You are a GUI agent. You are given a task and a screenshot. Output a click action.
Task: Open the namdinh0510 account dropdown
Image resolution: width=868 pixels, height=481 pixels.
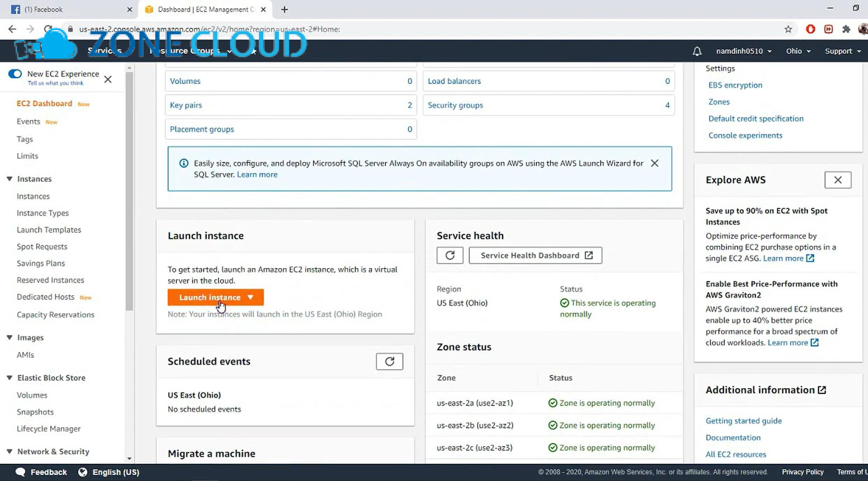coord(743,51)
